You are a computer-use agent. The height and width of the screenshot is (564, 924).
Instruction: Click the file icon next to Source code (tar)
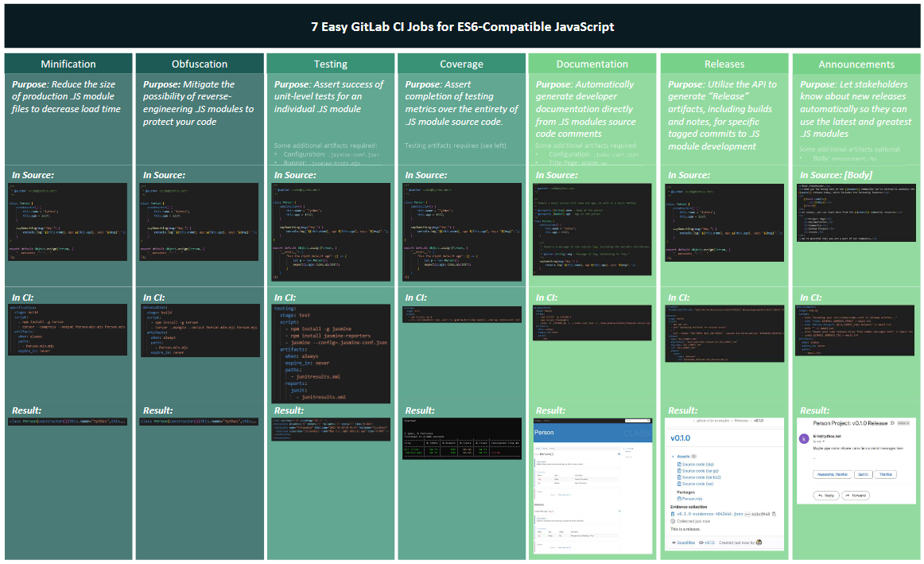point(679,484)
